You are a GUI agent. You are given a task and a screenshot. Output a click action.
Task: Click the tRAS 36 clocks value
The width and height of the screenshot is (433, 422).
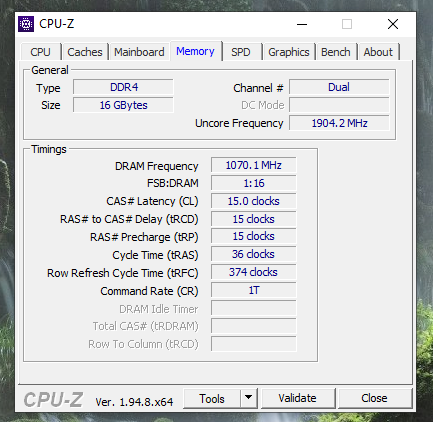coord(254,255)
